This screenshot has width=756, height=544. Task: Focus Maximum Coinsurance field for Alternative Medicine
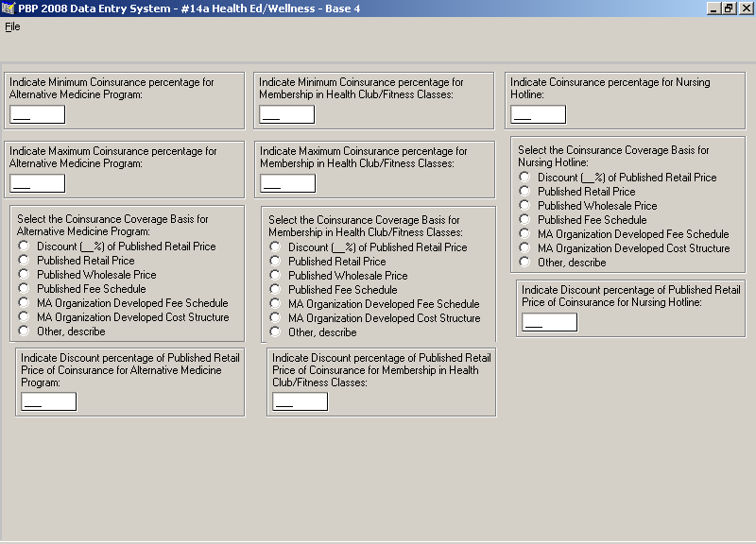tap(38, 183)
